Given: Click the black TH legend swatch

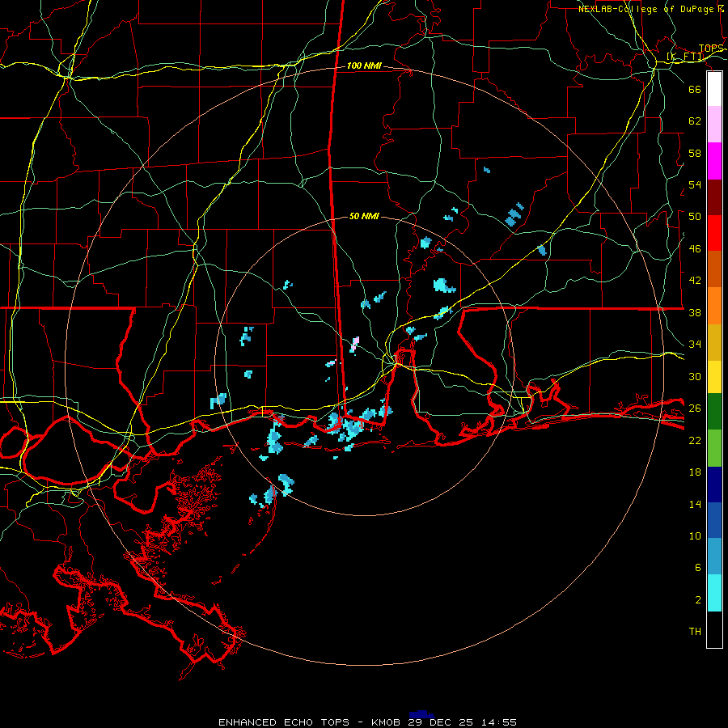Looking at the screenshot, I should (714, 629).
